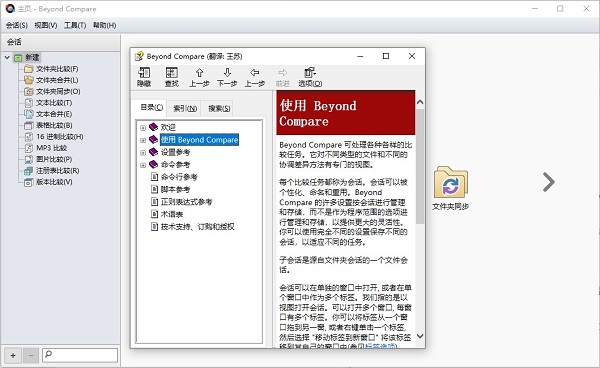600x368 pixels.
Task: Click the add session plus button
Action: (13, 355)
